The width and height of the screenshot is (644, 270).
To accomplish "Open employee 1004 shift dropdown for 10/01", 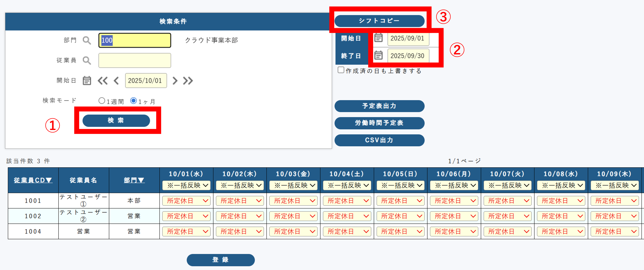I will click(x=186, y=232).
